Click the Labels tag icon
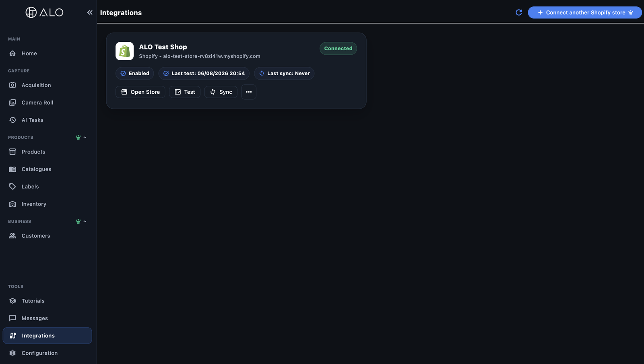644x364 pixels. tap(12, 187)
